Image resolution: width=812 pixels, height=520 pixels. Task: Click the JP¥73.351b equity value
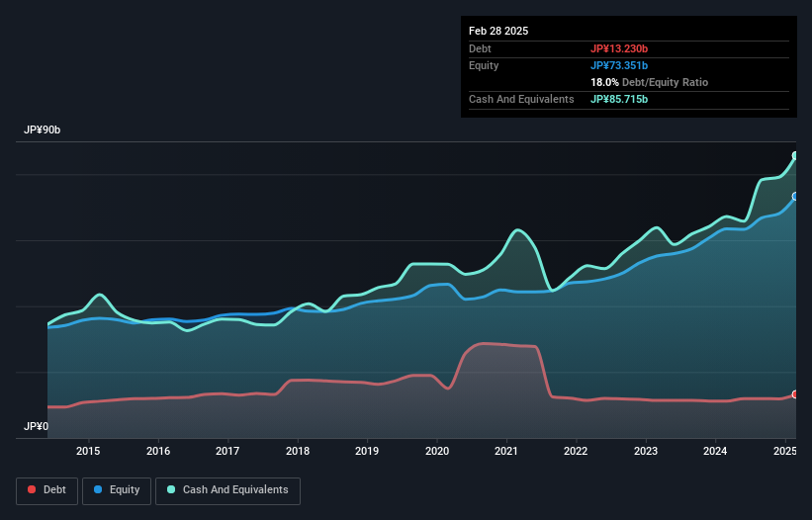coord(619,65)
